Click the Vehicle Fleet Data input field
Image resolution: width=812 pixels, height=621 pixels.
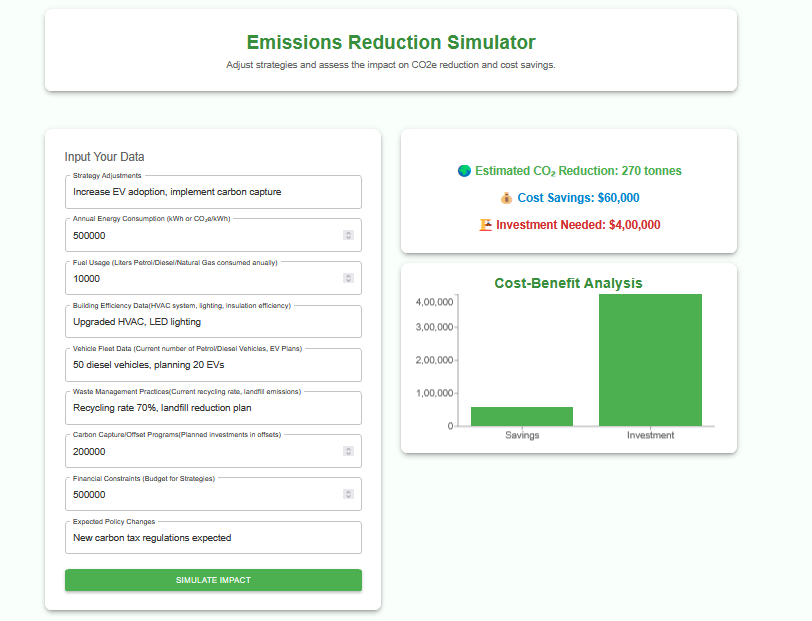tap(213, 365)
